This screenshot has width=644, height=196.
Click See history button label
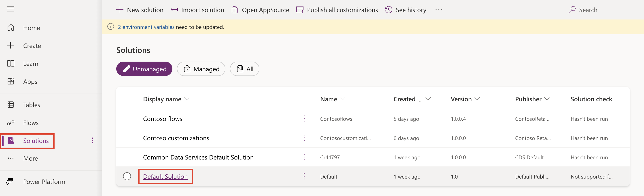pyautogui.click(x=411, y=10)
